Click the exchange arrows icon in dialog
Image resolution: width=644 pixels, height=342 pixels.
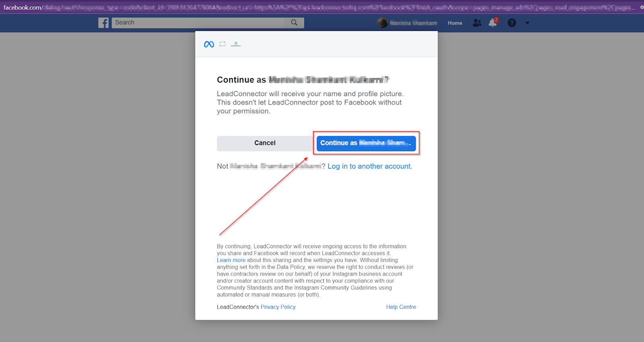point(223,44)
